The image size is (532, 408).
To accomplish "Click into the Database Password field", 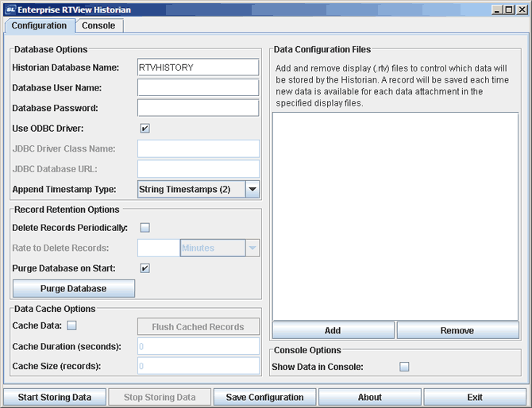I will [x=199, y=108].
